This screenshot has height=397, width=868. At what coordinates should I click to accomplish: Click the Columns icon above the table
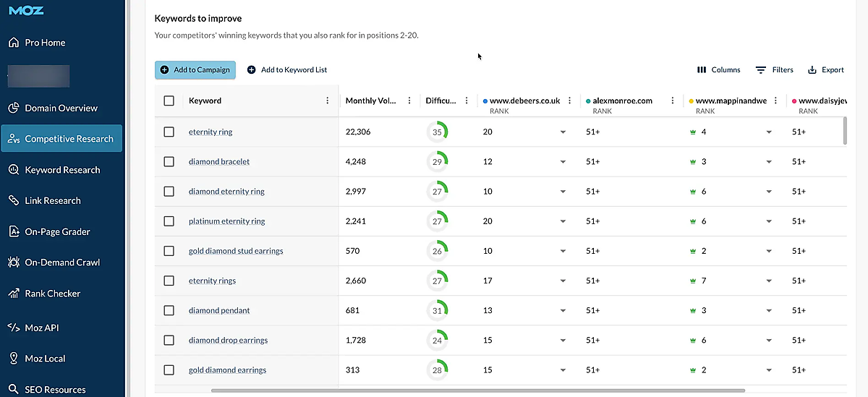point(701,70)
